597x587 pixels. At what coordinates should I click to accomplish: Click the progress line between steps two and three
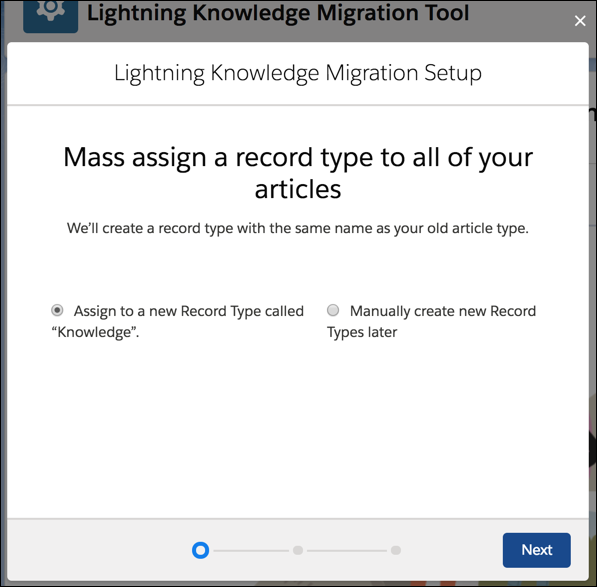(x=347, y=550)
